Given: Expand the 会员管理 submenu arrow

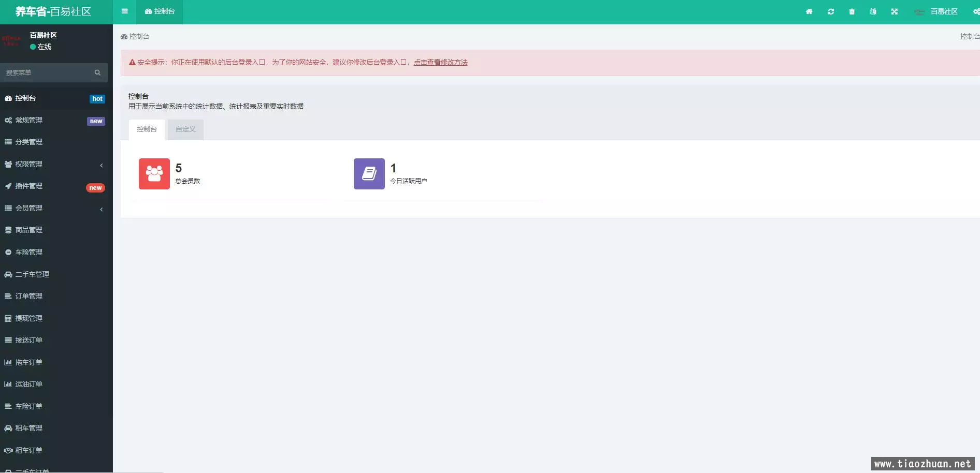Looking at the screenshot, I should point(102,209).
